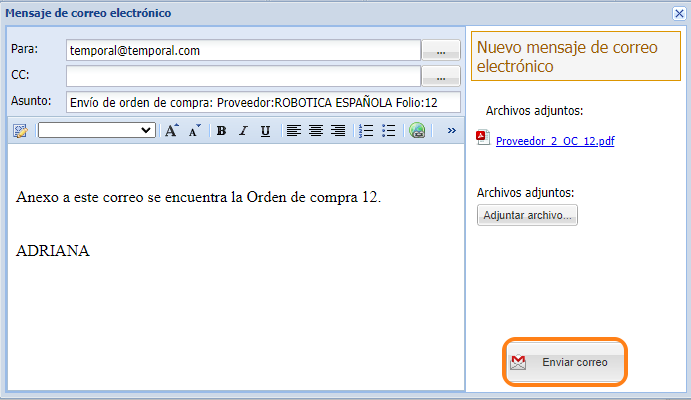Click the CC input field
Viewport: 691px width, 400px height.
[x=243, y=76]
